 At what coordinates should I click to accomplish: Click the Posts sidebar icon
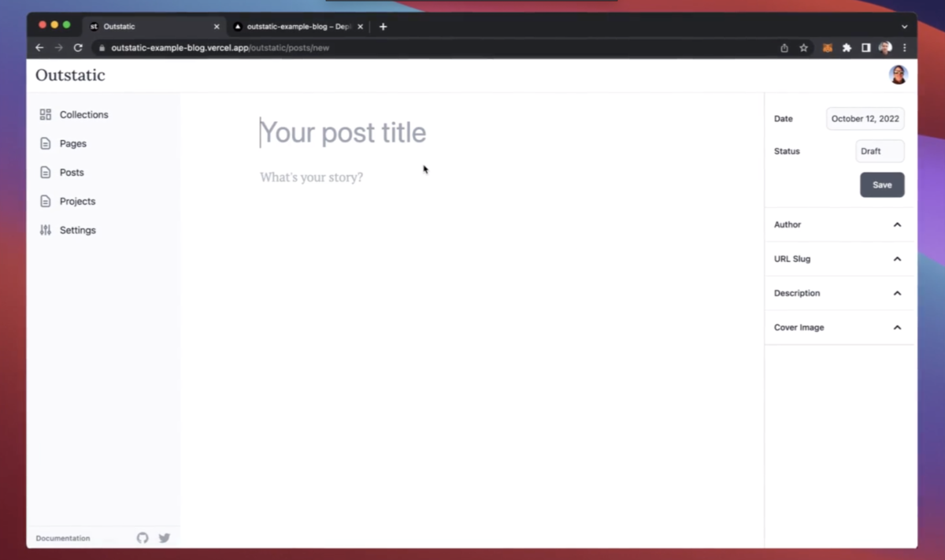click(x=45, y=172)
